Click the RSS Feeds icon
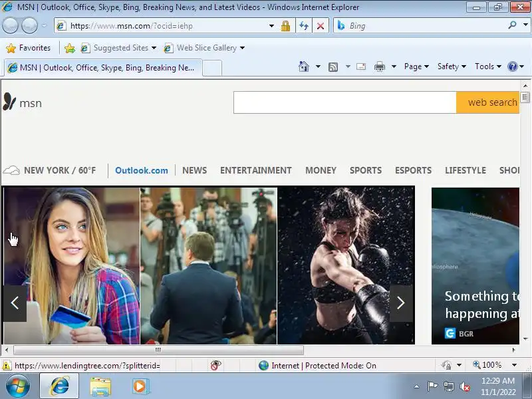 [333, 67]
